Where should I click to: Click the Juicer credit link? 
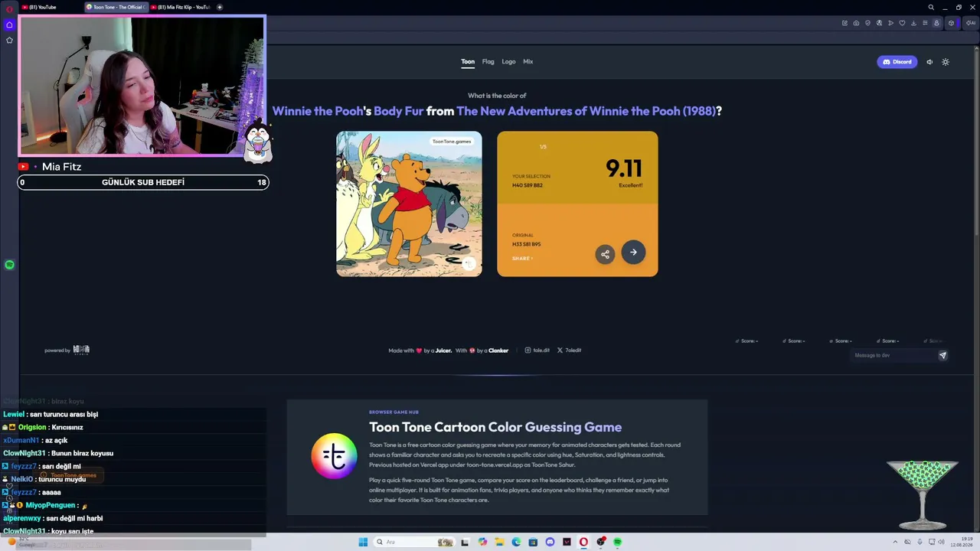click(x=443, y=350)
